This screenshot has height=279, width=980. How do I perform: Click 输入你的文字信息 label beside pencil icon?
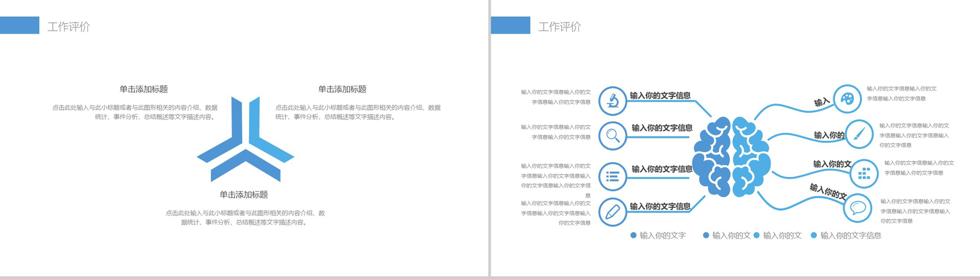point(660,207)
